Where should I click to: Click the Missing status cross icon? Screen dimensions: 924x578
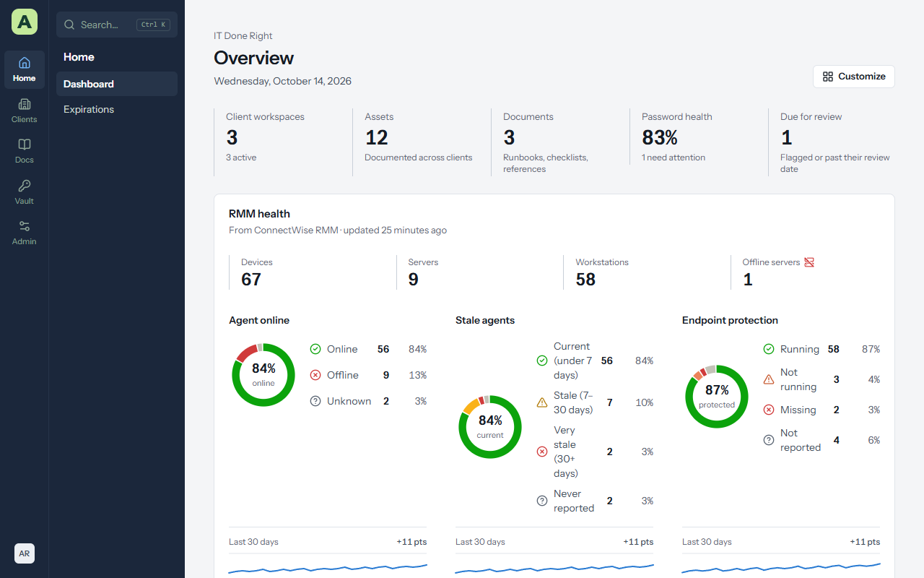coord(769,410)
